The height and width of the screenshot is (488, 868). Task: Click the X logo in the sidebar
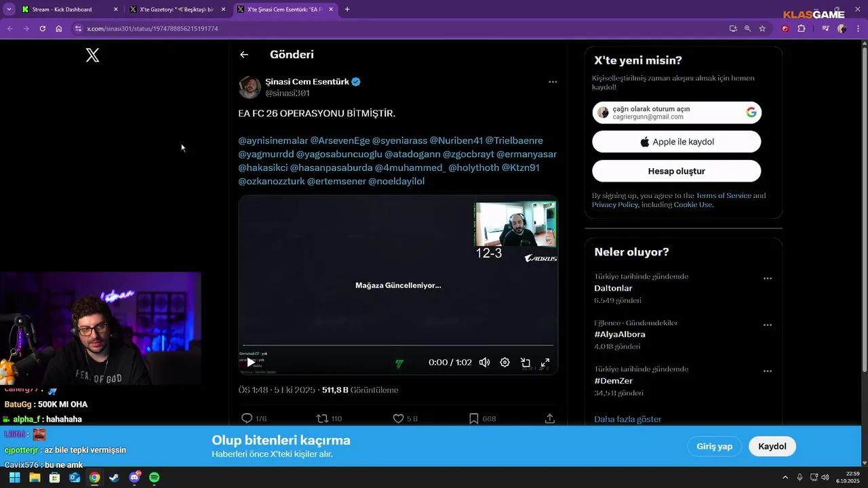(x=93, y=56)
